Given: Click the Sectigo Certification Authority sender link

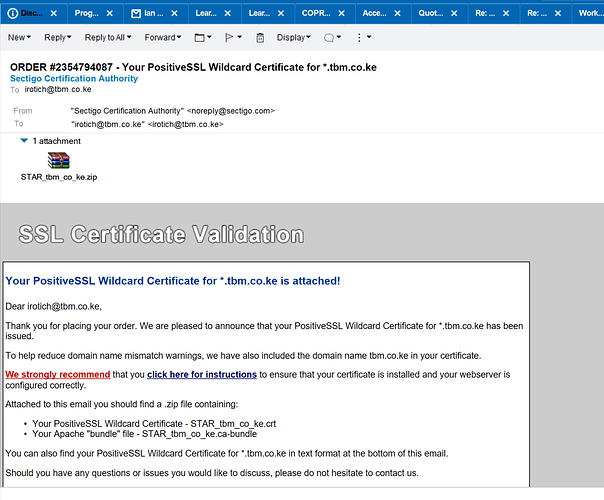Looking at the screenshot, I should (74, 79).
